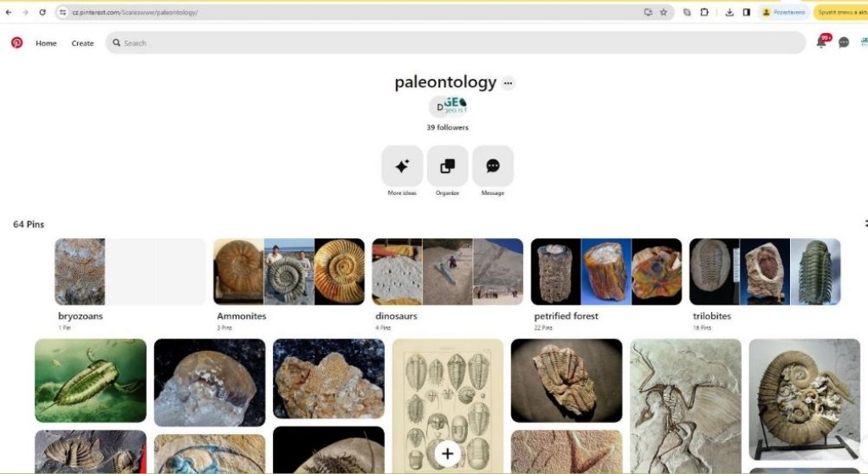Open the orange coral-textured rock pin

(329, 378)
